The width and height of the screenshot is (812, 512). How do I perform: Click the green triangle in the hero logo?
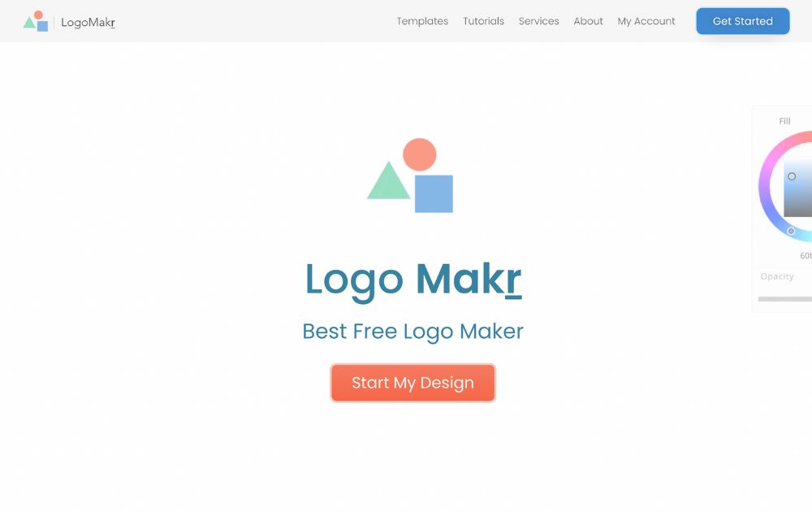tap(389, 180)
